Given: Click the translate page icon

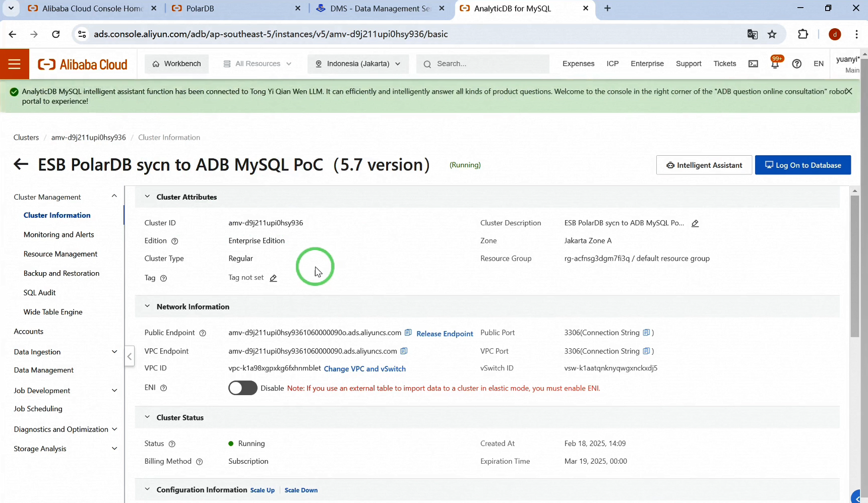Looking at the screenshot, I should (753, 34).
